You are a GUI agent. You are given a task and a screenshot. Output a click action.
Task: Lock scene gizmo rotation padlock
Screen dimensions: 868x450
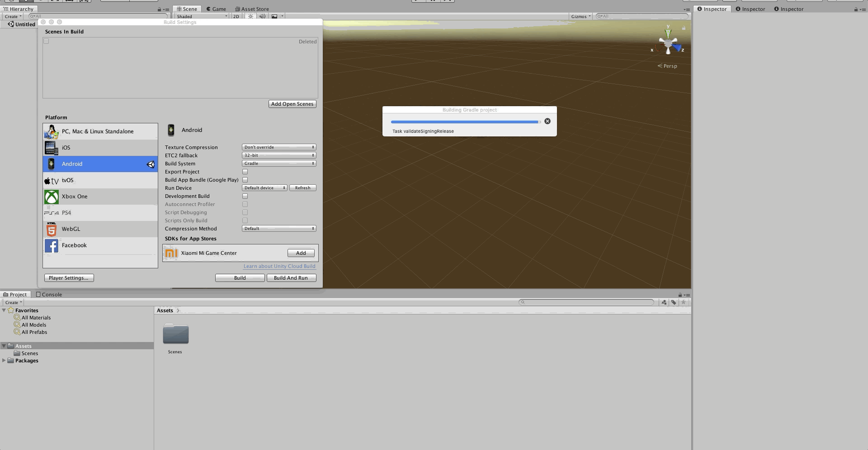pos(684,28)
